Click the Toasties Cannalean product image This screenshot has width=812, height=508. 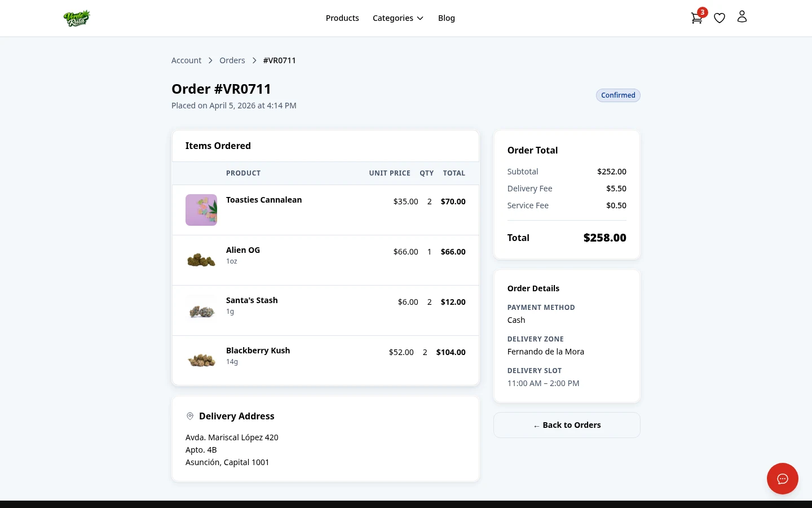click(201, 209)
